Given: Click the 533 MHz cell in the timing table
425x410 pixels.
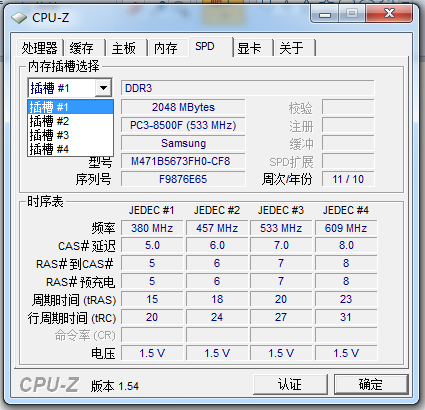Looking at the screenshot, I should pos(281,228).
